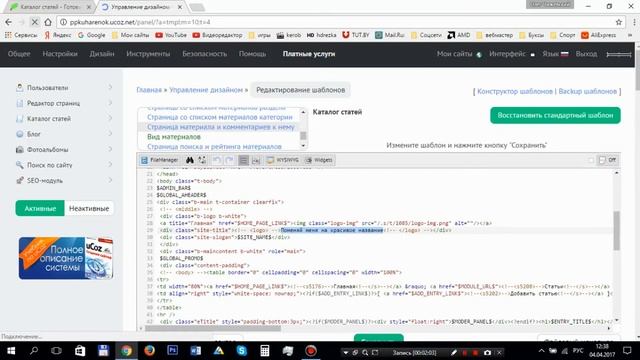Toggle the Off switch in the editor toolbar
The width and height of the screenshot is (640, 360).
coord(607,160)
